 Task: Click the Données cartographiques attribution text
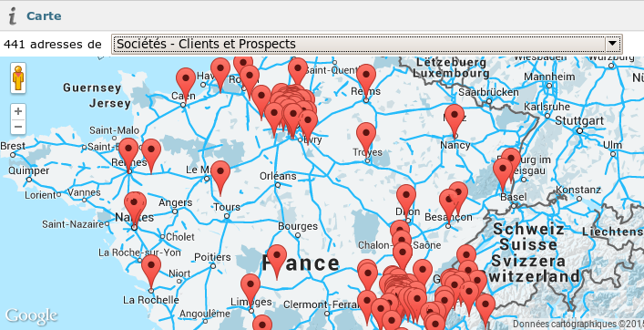[x=578, y=324]
